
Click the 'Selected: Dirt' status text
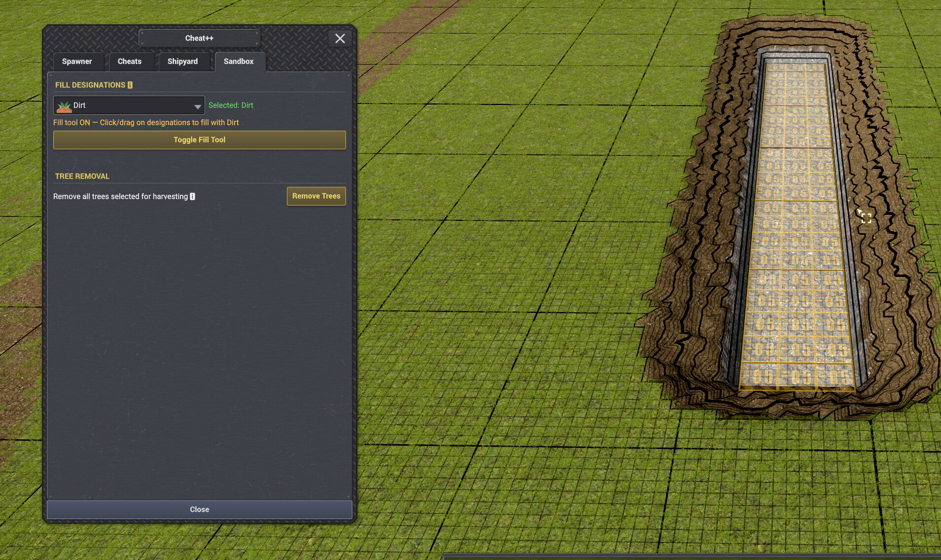(231, 105)
